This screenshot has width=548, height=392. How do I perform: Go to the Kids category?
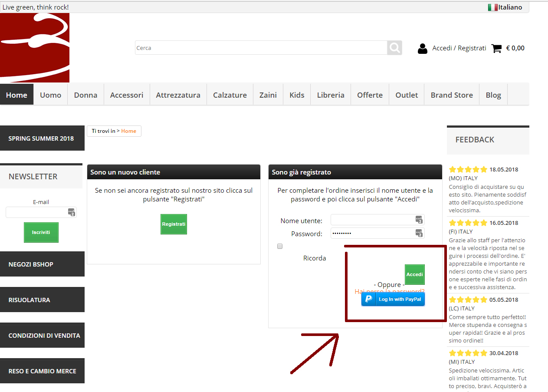[297, 95]
